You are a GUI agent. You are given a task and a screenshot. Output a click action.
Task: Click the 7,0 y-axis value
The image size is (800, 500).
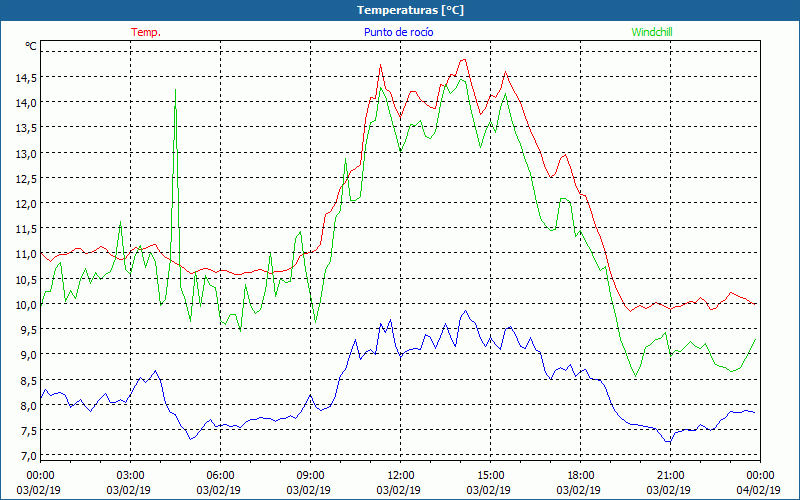tap(28, 456)
